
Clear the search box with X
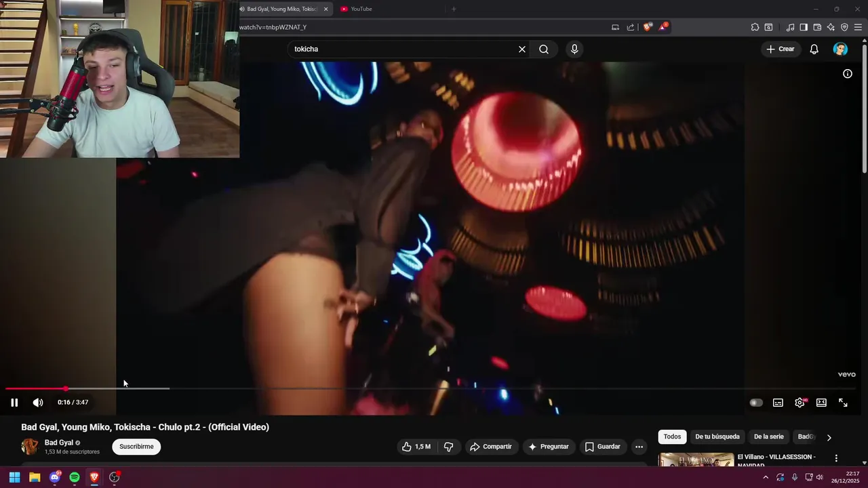coord(522,49)
